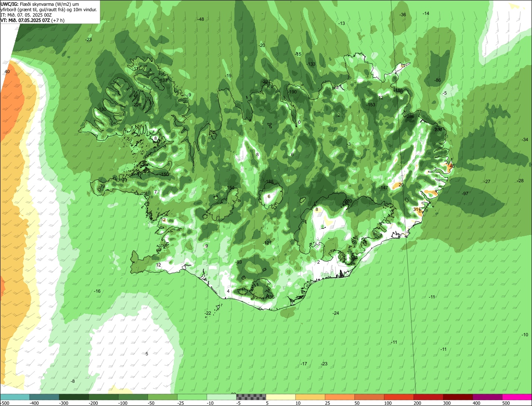Click the red legend swatch between 200 and 300
The width and height of the screenshot is (532, 406).
coord(428,397)
